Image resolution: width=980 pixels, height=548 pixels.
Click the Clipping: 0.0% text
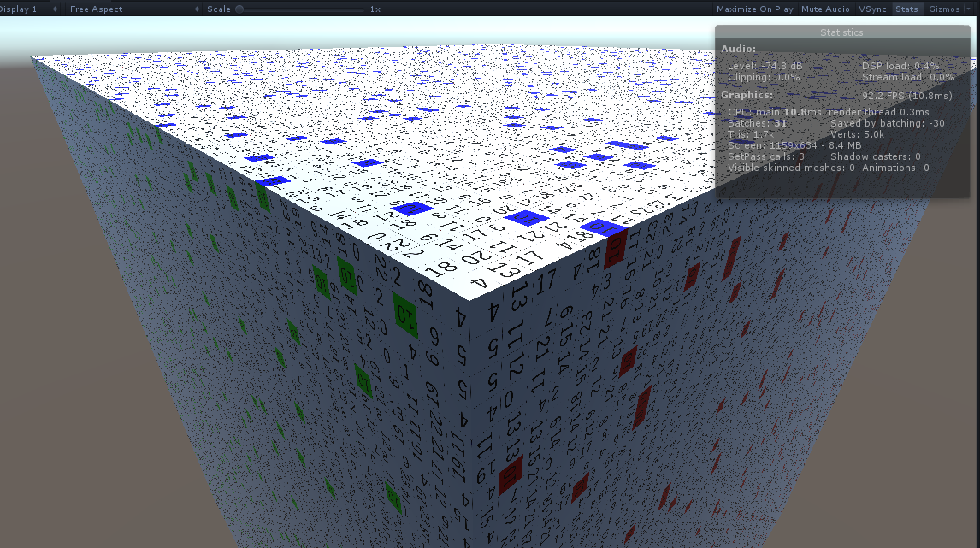point(763,78)
